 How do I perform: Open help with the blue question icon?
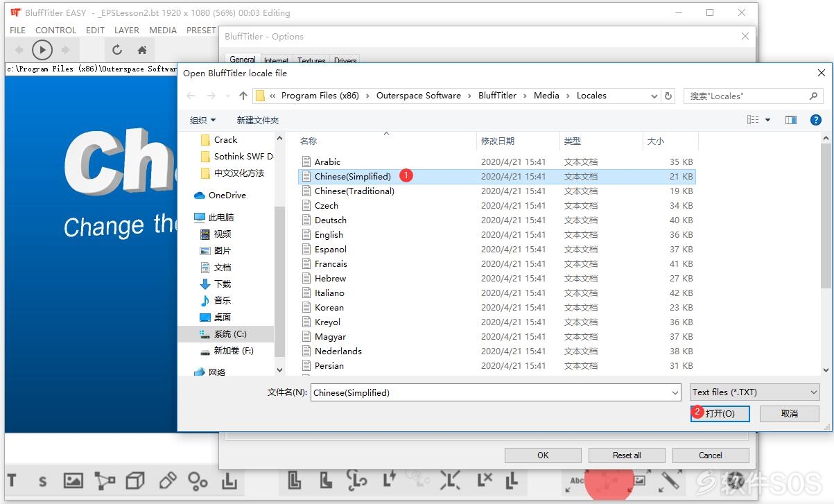point(816,120)
